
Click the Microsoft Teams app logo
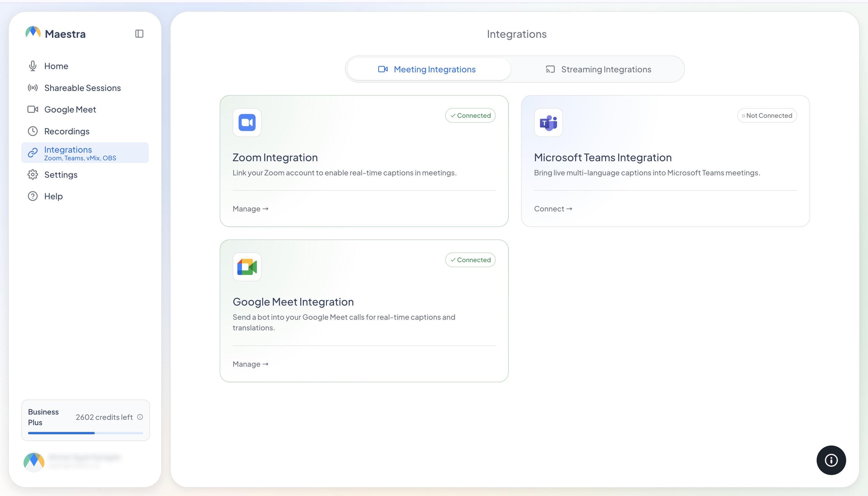pos(549,123)
